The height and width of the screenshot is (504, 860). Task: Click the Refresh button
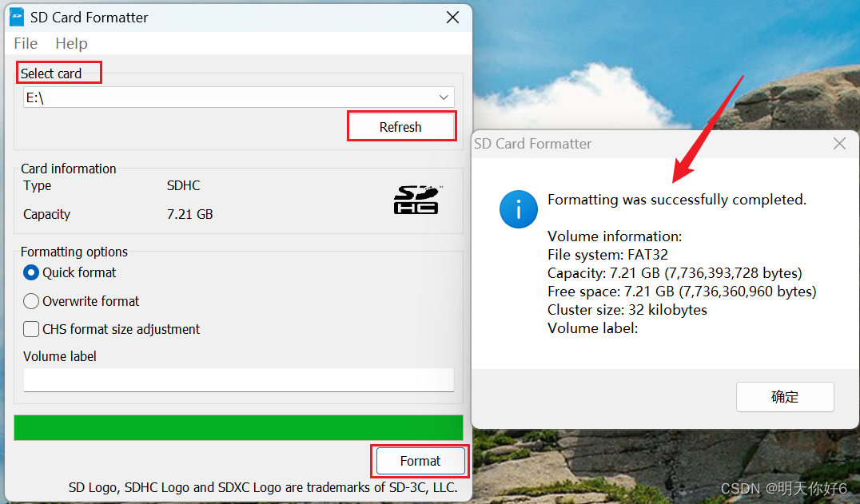401,125
